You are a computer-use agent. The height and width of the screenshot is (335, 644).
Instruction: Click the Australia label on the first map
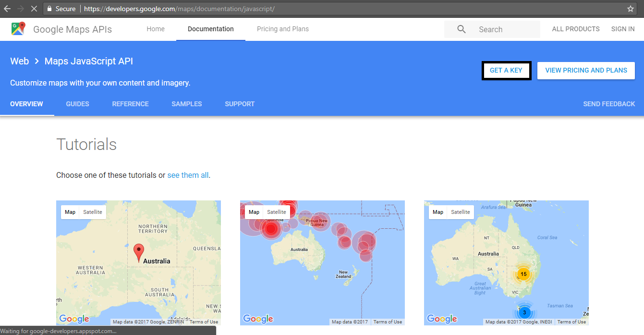157,261
